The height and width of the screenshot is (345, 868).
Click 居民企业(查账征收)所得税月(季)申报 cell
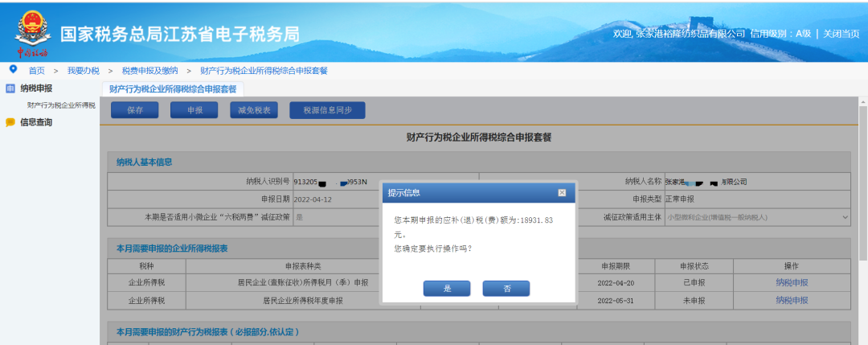[x=303, y=283]
